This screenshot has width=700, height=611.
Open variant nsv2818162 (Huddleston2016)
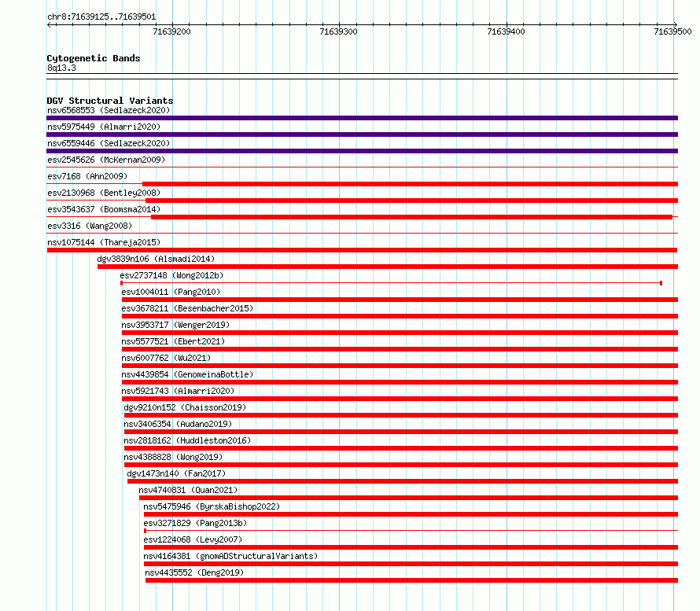point(187,440)
